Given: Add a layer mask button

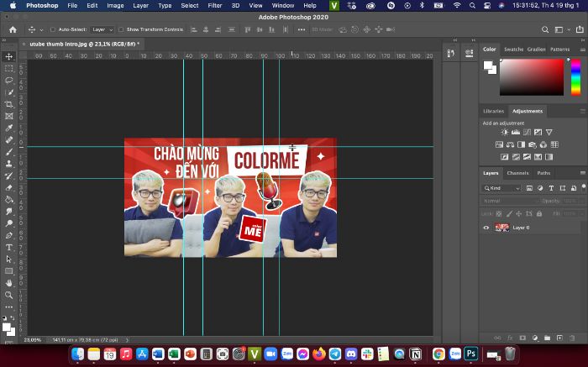Looking at the screenshot, I should pos(522,338).
